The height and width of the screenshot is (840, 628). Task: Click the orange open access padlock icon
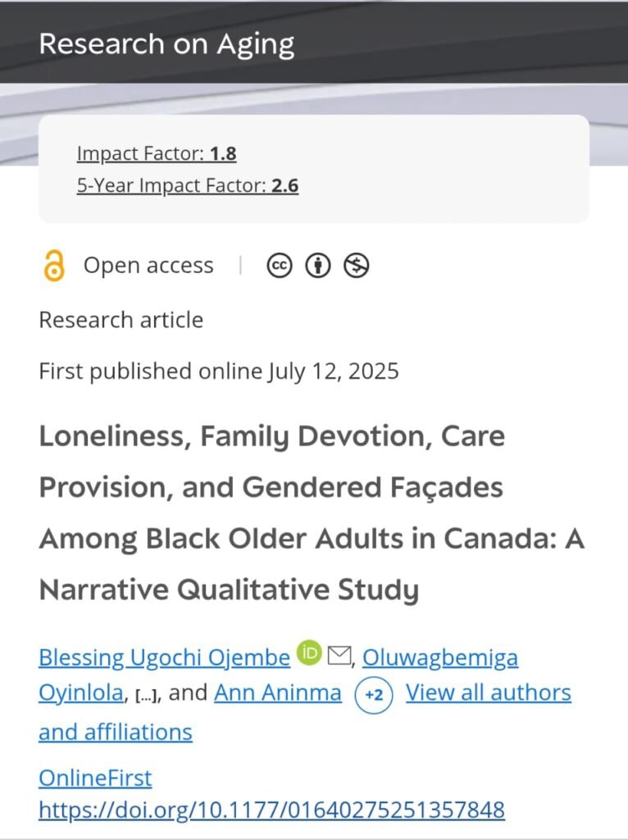click(54, 266)
